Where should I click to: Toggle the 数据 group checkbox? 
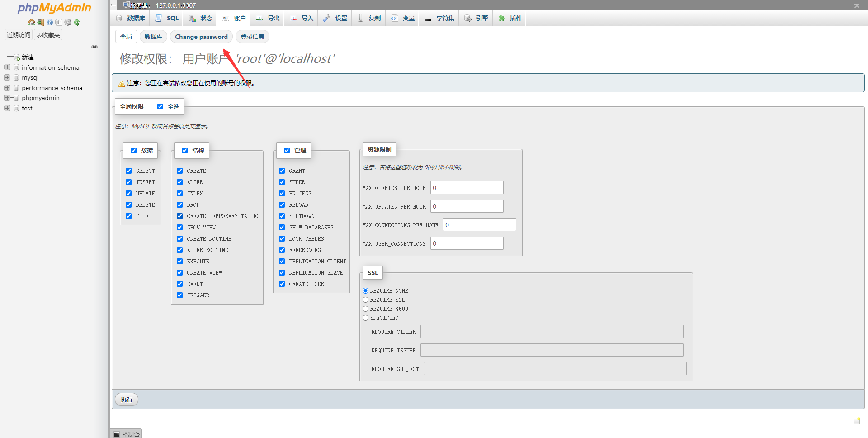(x=133, y=151)
